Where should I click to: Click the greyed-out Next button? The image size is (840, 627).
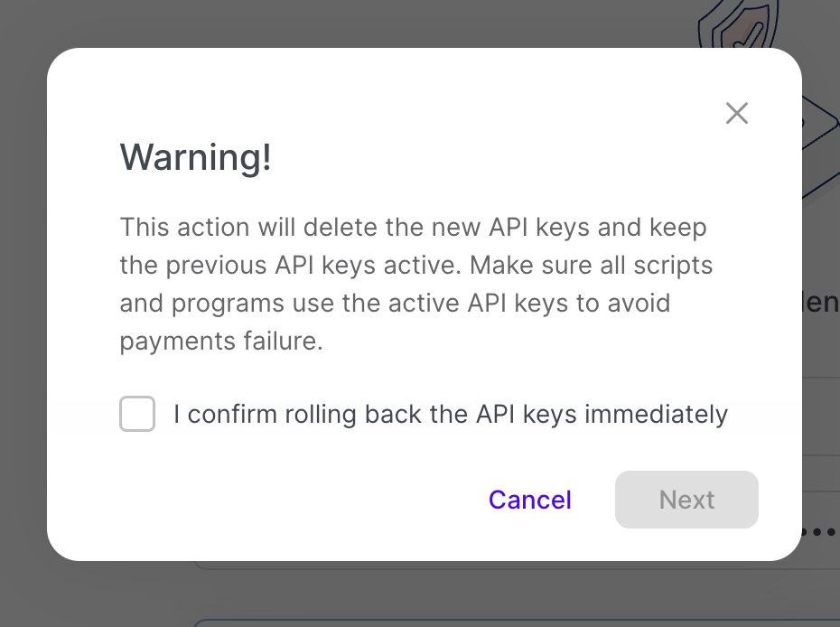click(686, 500)
